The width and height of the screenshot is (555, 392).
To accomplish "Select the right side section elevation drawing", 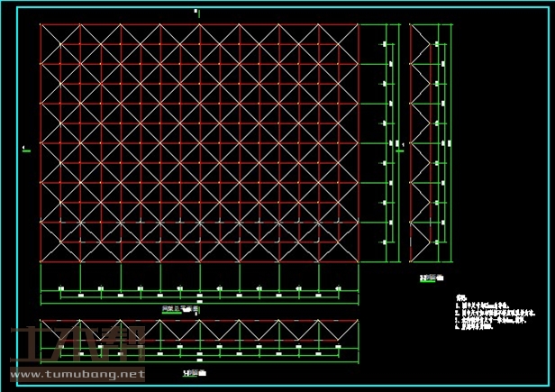I will (x=430, y=144).
